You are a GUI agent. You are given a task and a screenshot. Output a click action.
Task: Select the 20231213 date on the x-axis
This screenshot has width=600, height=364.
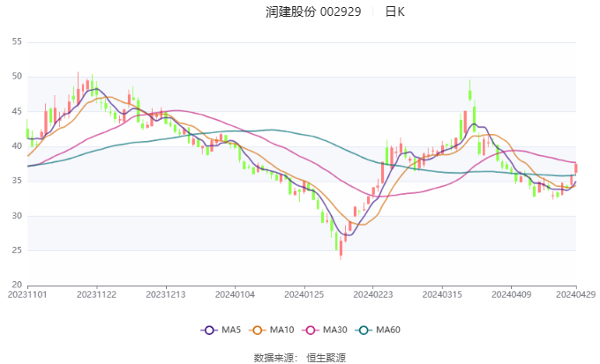coord(165,294)
